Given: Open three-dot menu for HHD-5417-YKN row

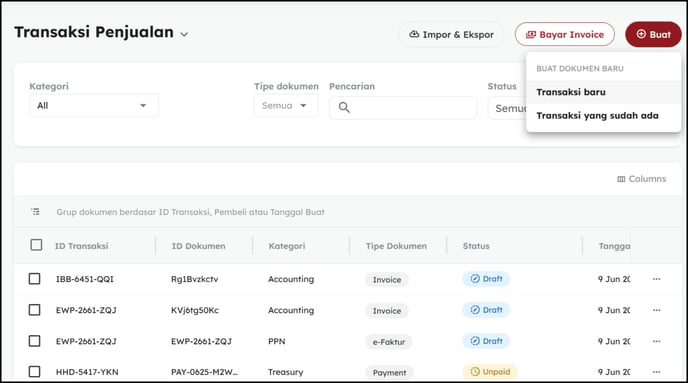Looking at the screenshot, I should [x=656, y=372].
